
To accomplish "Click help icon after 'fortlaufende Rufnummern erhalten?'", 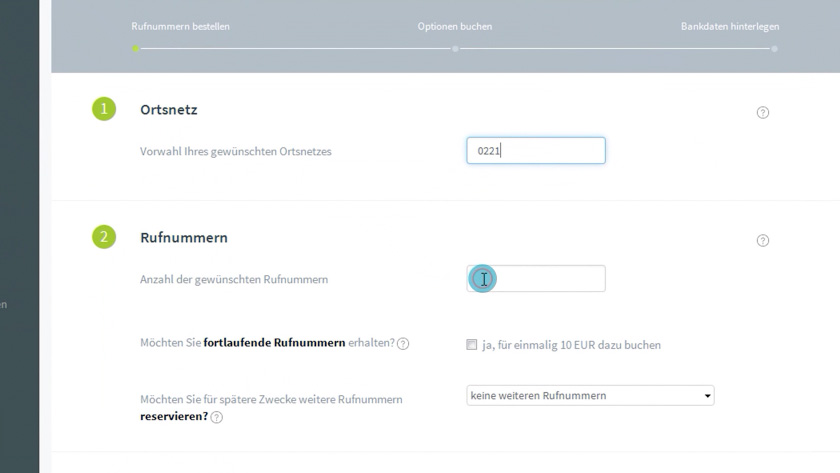I will 403,344.
